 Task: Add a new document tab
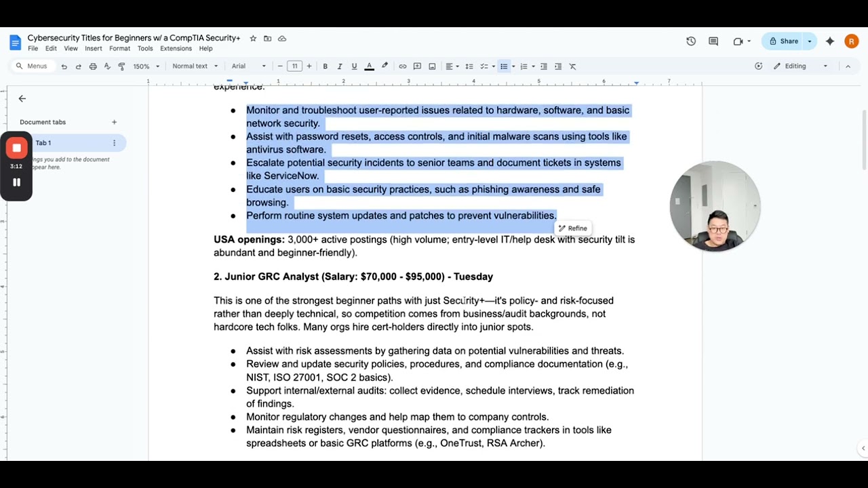point(114,122)
